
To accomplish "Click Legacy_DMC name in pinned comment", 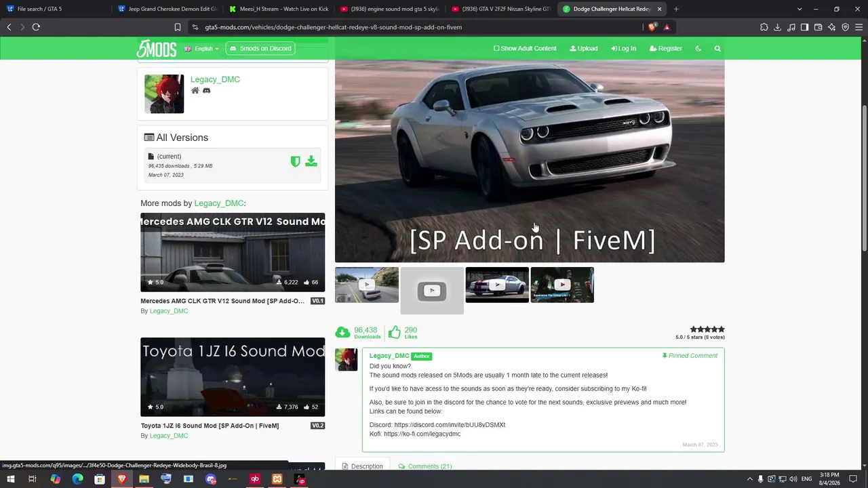I will tap(389, 356).
